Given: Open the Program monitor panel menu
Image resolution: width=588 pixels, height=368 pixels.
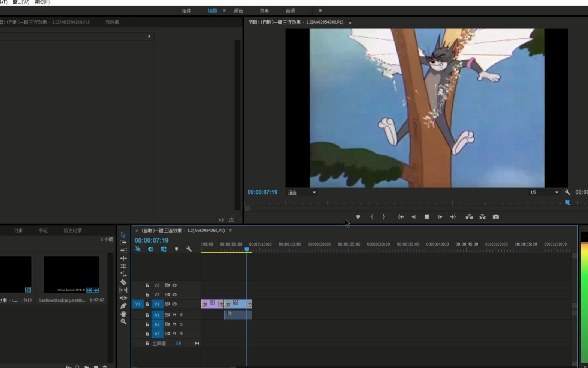Looking at the screenshot, I should pos(350,22).
